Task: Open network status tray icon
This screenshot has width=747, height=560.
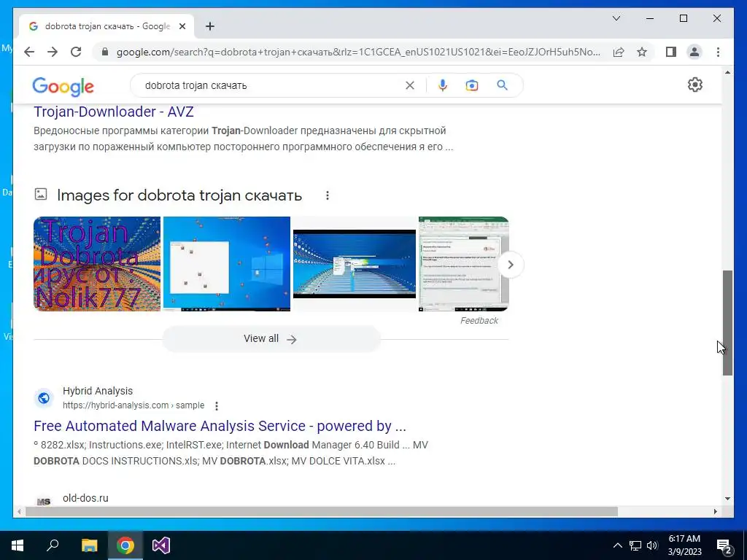Action: coord(635,545)
